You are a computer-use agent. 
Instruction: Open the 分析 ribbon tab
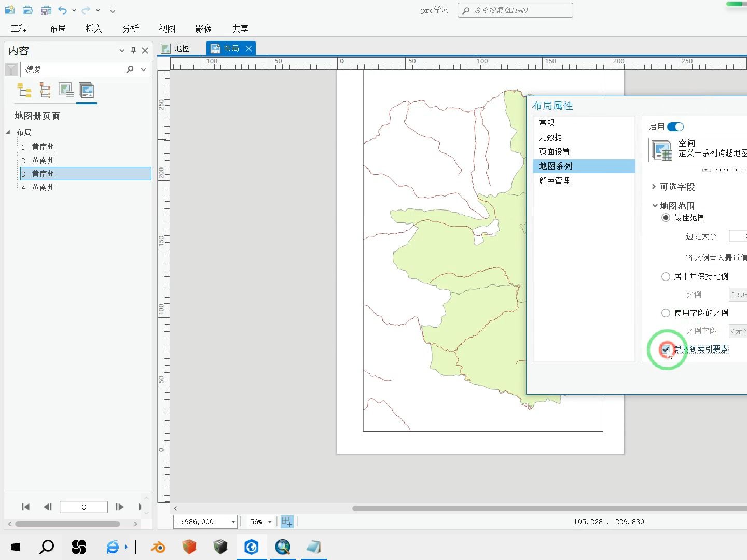click(x=131, y=29)
